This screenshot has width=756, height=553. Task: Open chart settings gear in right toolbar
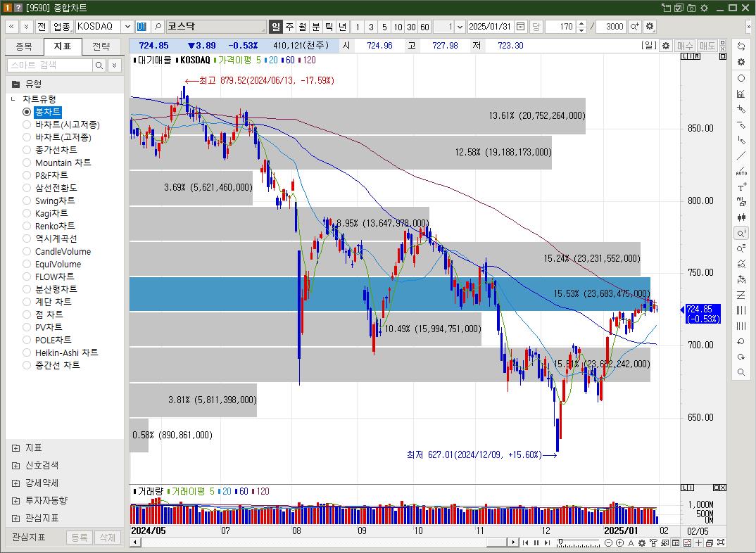741,62
